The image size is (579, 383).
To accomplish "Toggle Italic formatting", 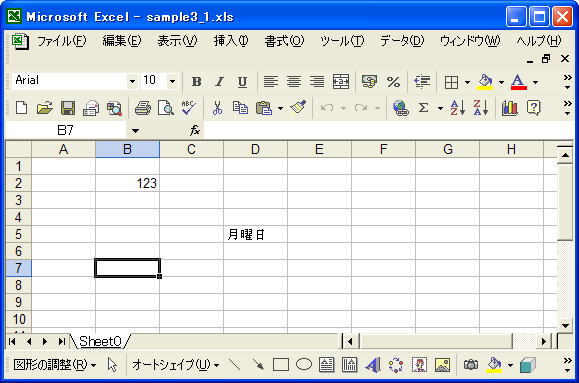I will pos(219,82).
